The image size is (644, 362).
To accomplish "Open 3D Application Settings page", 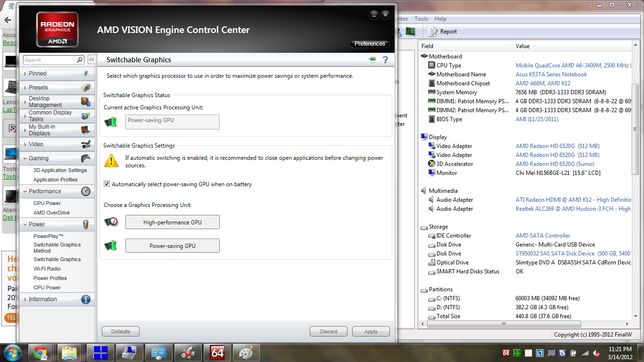I will coord(60,170).
